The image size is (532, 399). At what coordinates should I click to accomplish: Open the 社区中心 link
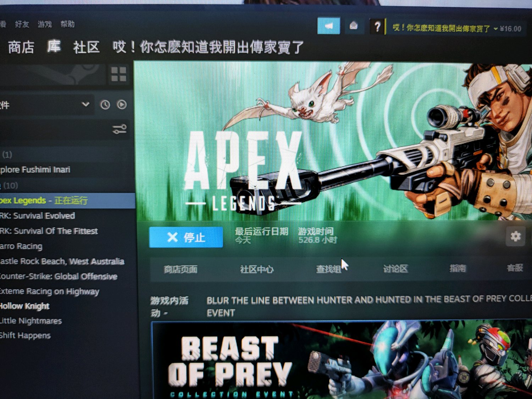point(257,270)
